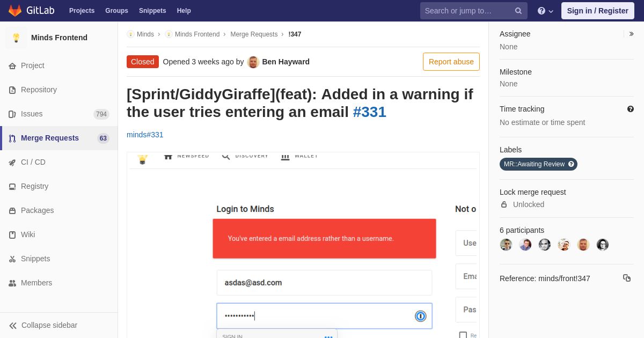
Task: Click the Merge Requests count badge 63
Action: (103, 138)
